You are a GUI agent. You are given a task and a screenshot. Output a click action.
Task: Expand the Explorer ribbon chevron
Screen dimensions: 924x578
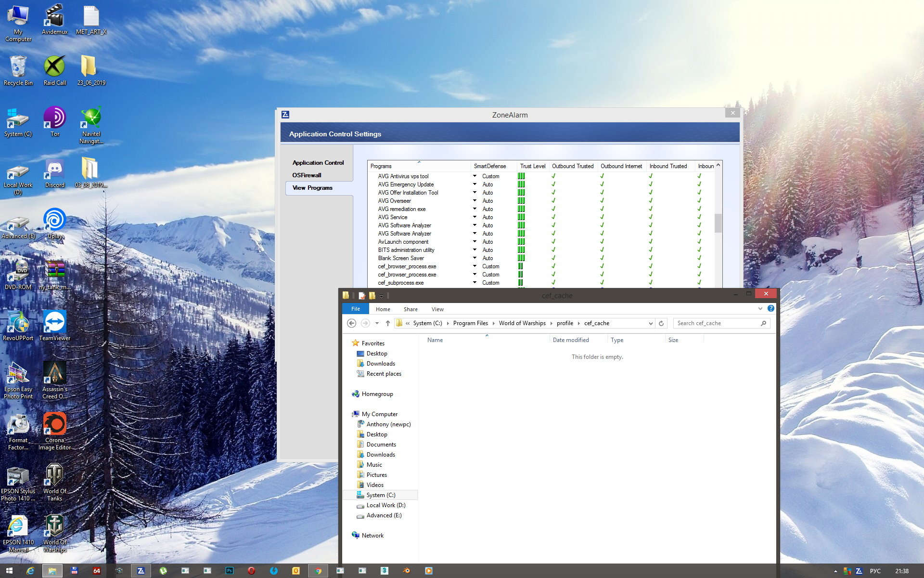coord(760,308)
